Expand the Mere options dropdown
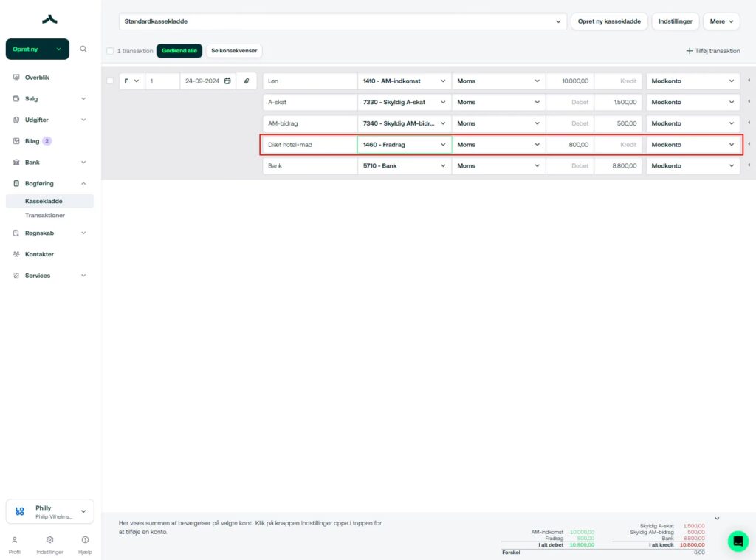The height and width of the screenshot is (560, 756). 721,21
